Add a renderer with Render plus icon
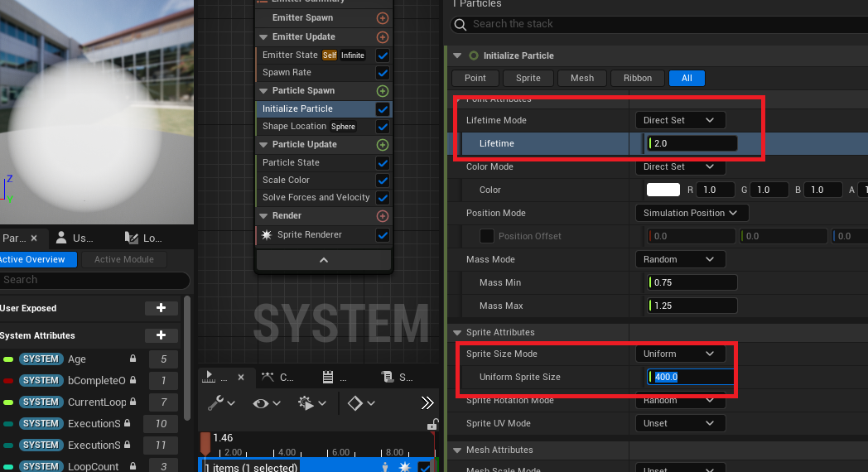Screen dimensions: 868x472 coord(383,216)
